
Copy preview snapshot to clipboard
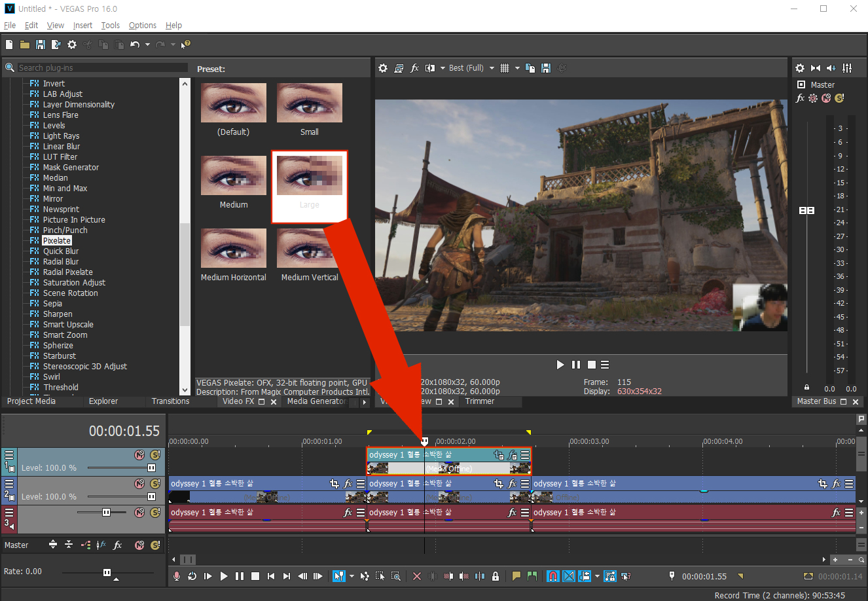[530, 68]
